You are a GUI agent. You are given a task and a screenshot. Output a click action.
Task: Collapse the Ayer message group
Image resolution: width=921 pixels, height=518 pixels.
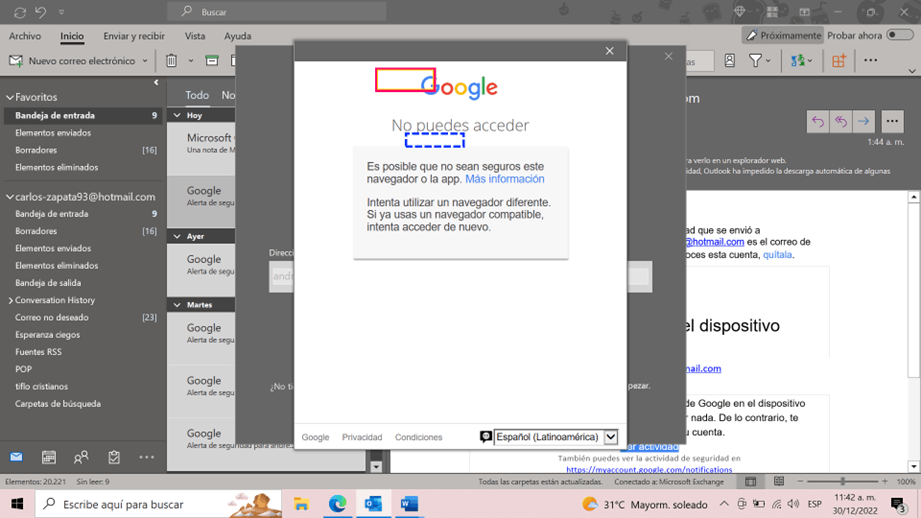pos(177,236)
